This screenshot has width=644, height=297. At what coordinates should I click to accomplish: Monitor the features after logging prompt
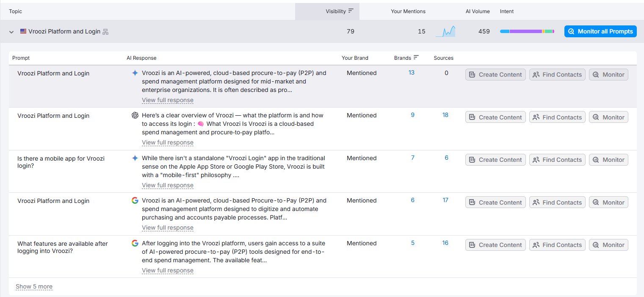608,245
